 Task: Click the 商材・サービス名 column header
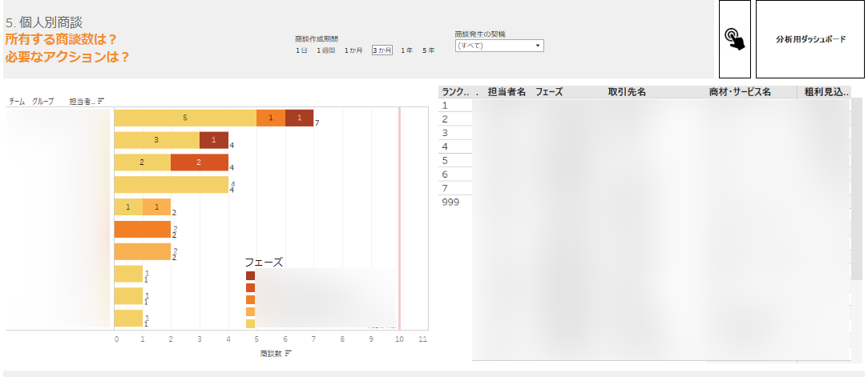click(x=740, y=92)
